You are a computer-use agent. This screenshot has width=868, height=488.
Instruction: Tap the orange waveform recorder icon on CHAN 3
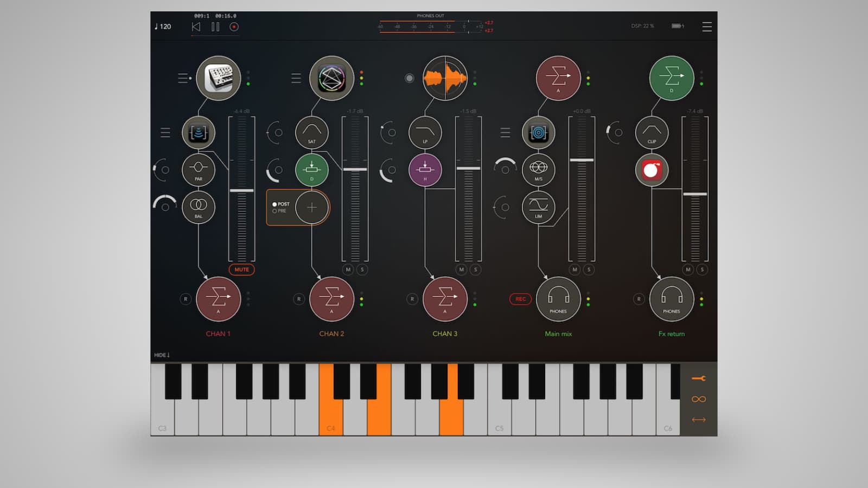[445, 78]
